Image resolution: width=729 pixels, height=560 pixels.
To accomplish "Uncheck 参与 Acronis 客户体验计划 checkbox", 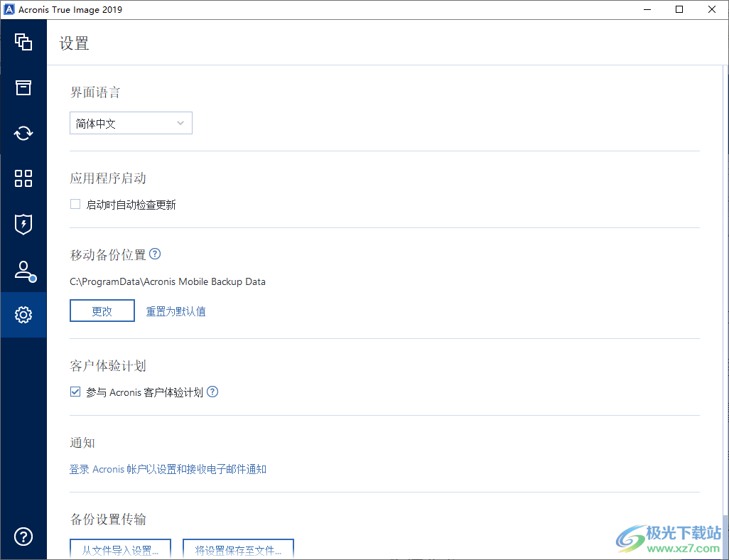I will pos(75,392).
